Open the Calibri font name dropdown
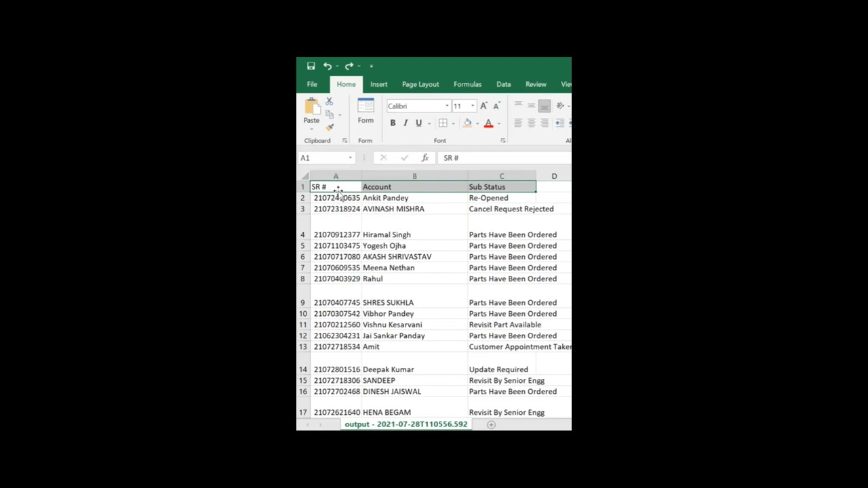This screenshot has height=488, width=868. click(x=447, y=106)
